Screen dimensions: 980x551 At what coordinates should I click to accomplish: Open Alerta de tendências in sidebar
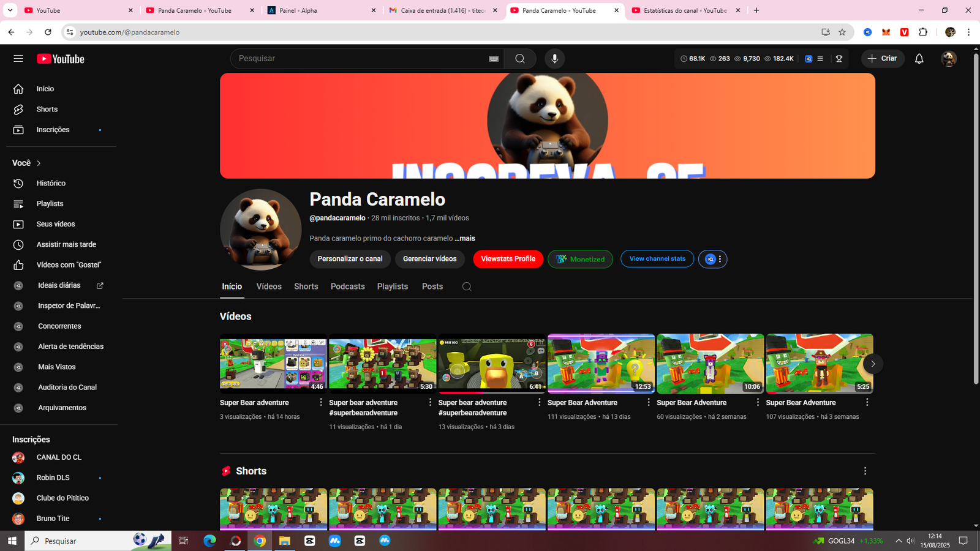point(59,347)
